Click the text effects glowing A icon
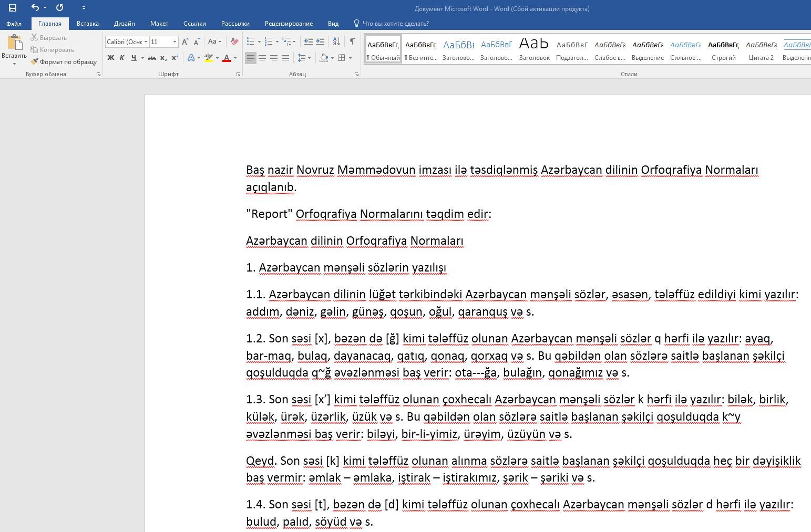Screen dimensions: 811x532 (x=191, y=58)
